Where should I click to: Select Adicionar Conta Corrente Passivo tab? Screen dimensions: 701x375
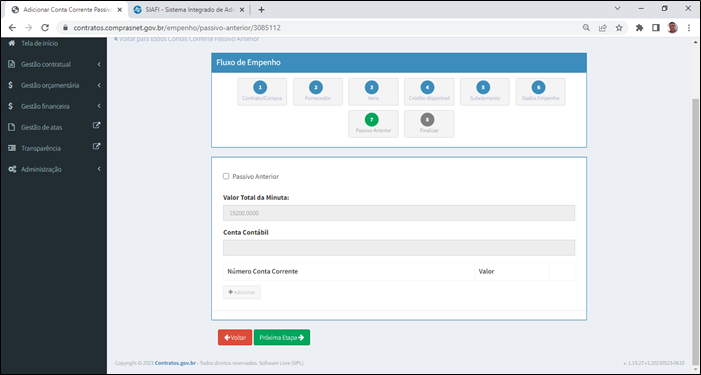tap(67, 9)
